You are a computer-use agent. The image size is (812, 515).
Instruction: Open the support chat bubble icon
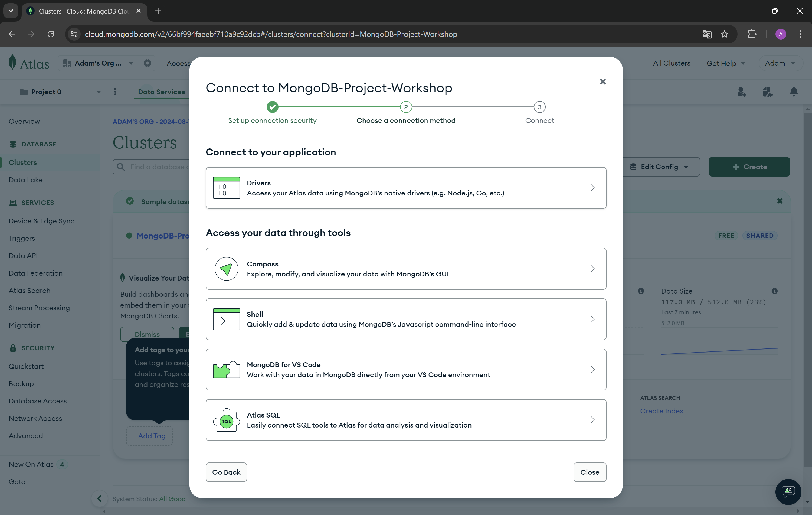pos(788,491)
